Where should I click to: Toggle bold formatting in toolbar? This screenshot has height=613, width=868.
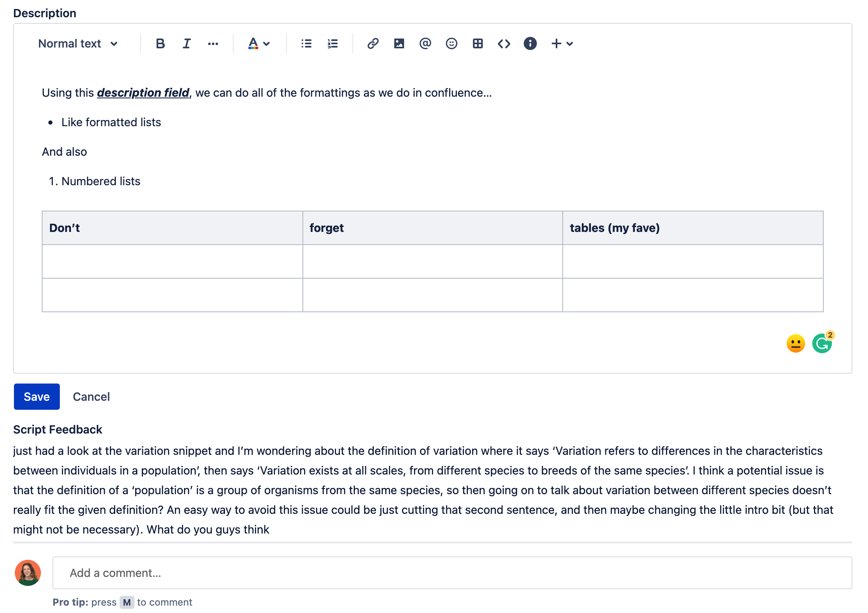[x=160, y=43]
